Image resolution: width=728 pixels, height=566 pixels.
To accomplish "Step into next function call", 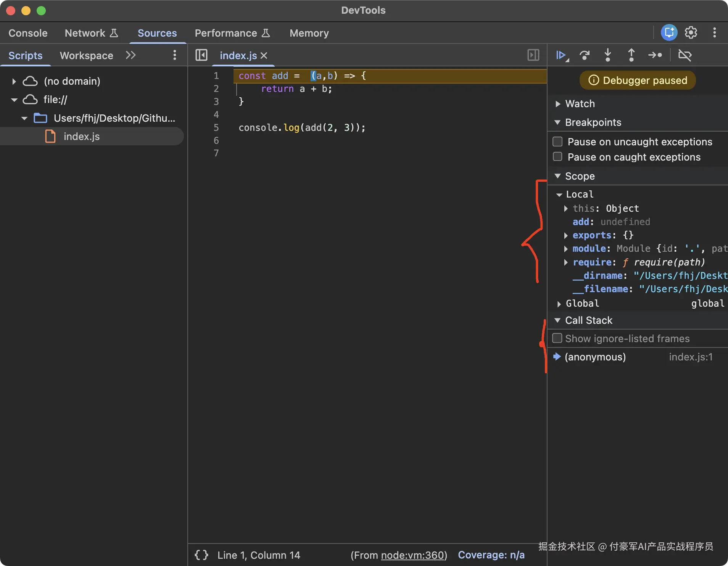I will (x=608, y=55).
